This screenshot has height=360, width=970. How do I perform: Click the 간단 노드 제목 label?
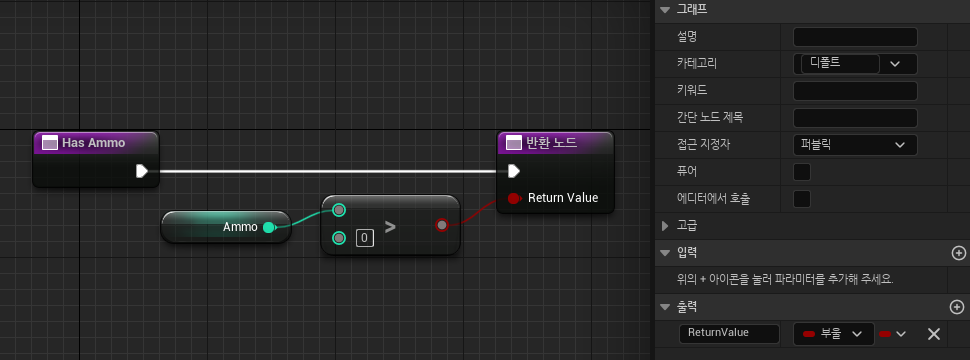click(710, 118)
